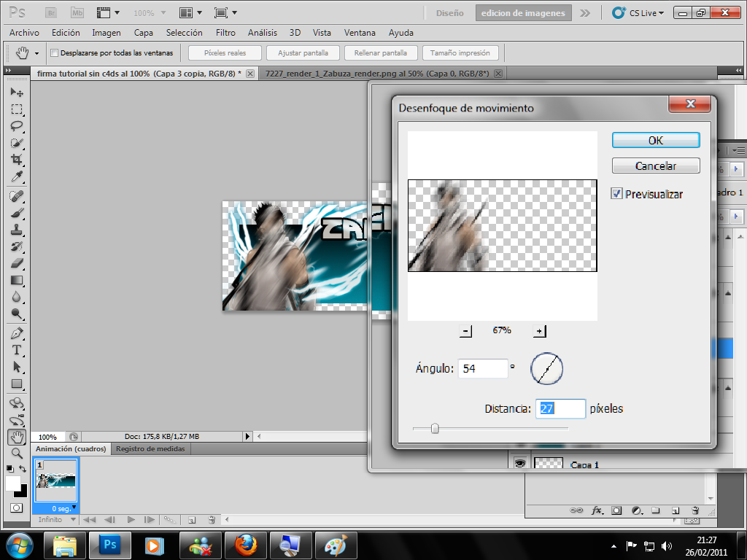Screen dimensions: 747x560
Task: Open the Selección menu
Action: [184, 32]
